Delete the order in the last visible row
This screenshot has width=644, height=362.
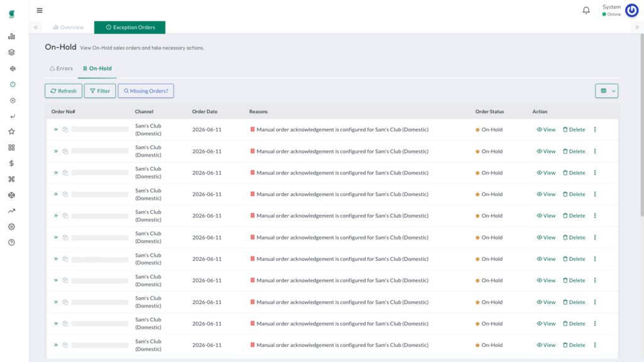[574, 345]
